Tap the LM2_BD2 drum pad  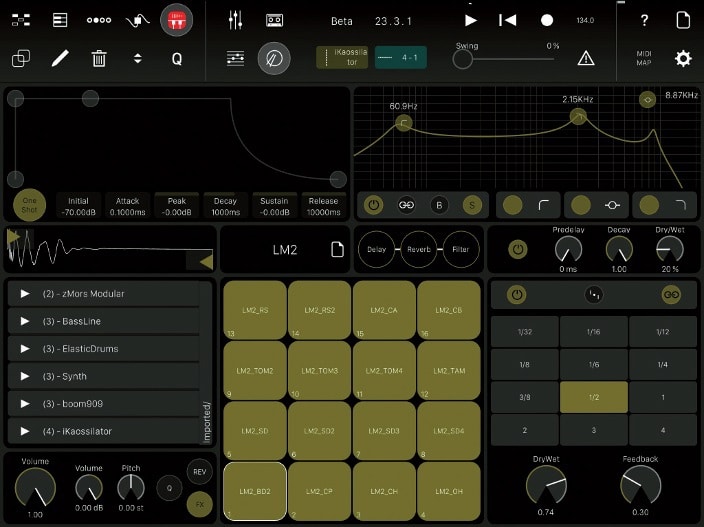tap(255, 492)
